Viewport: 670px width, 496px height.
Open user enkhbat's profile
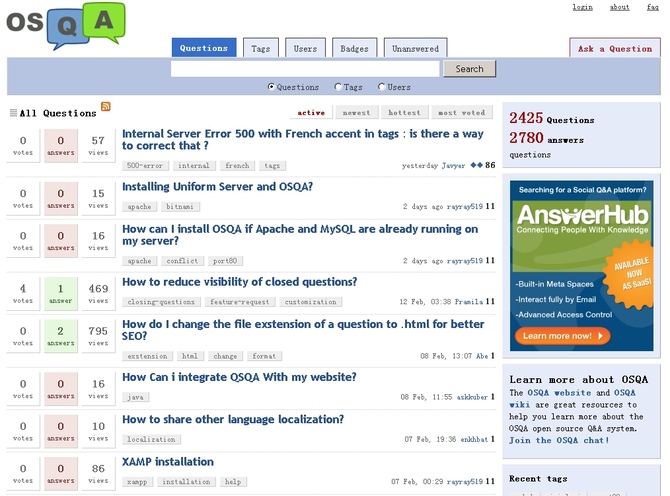click(x=474, y=439)
